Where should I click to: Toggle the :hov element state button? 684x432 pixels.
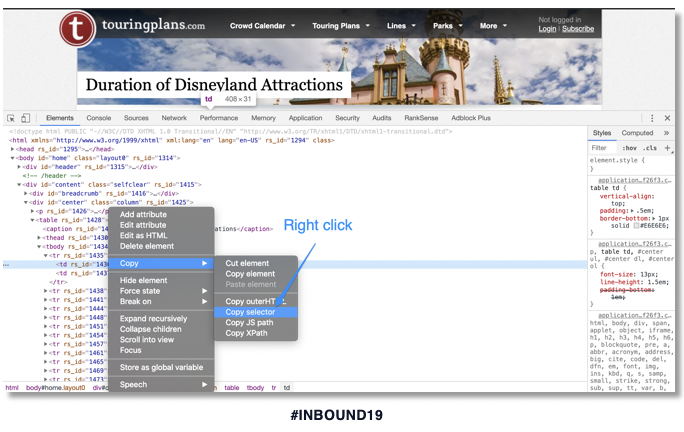pyautogui.click(x=629, y=148)
